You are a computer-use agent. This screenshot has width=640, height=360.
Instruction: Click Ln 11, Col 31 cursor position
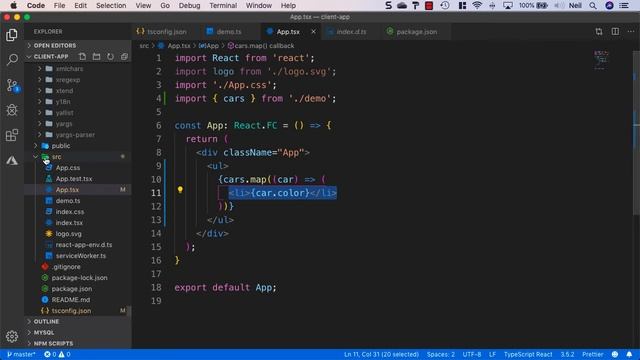point(381,354)
